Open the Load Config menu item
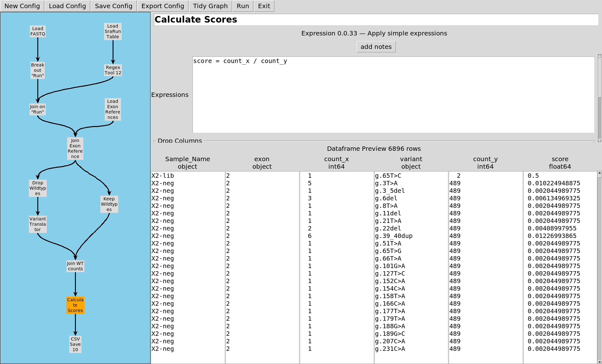602x364 pixels. click(67, 6)
